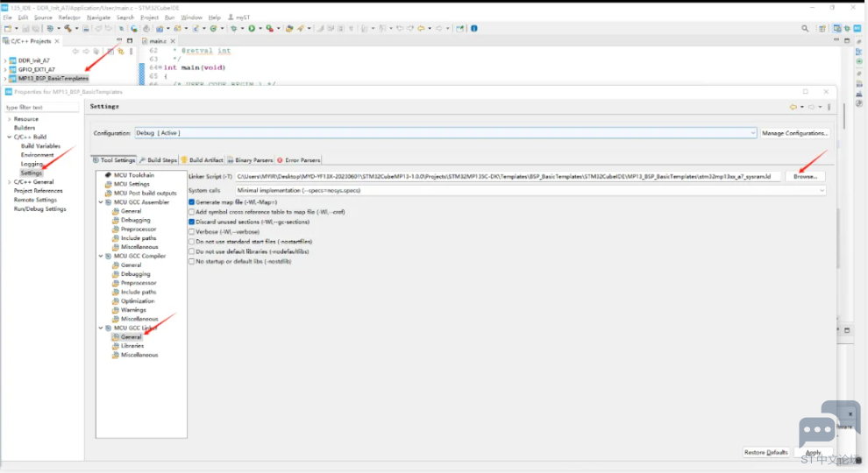Switch to the Binary Parsers tab

pos(250,160)
